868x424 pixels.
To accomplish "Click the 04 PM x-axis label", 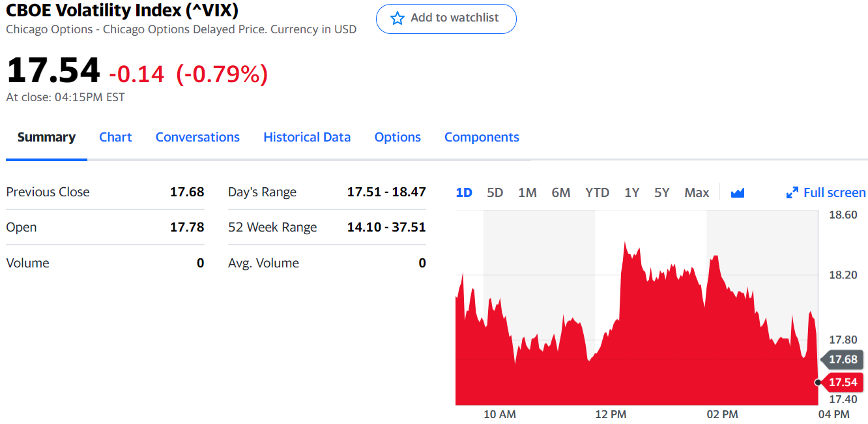I will [833, 414].
